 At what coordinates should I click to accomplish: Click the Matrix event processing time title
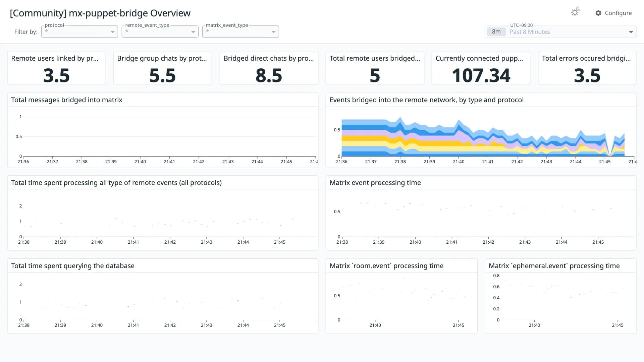375,183
